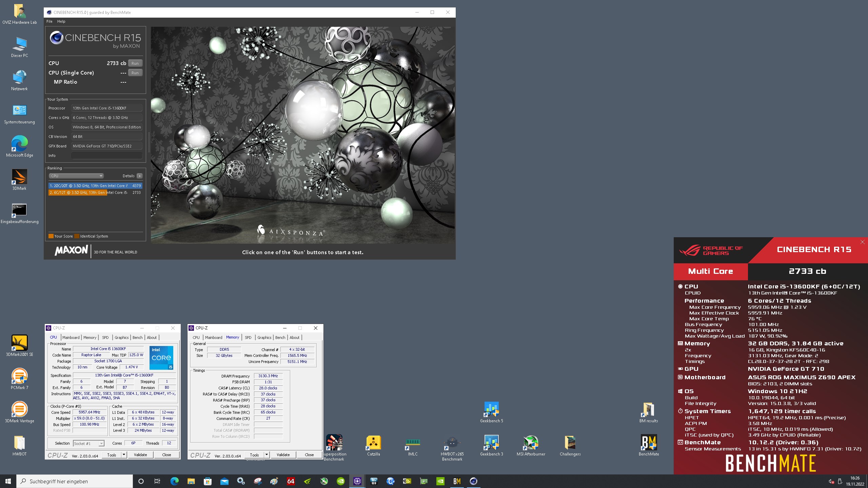Click the taskbar clock showing 16:26
This screenshot has height=488, width=868.
coord(855,481)
